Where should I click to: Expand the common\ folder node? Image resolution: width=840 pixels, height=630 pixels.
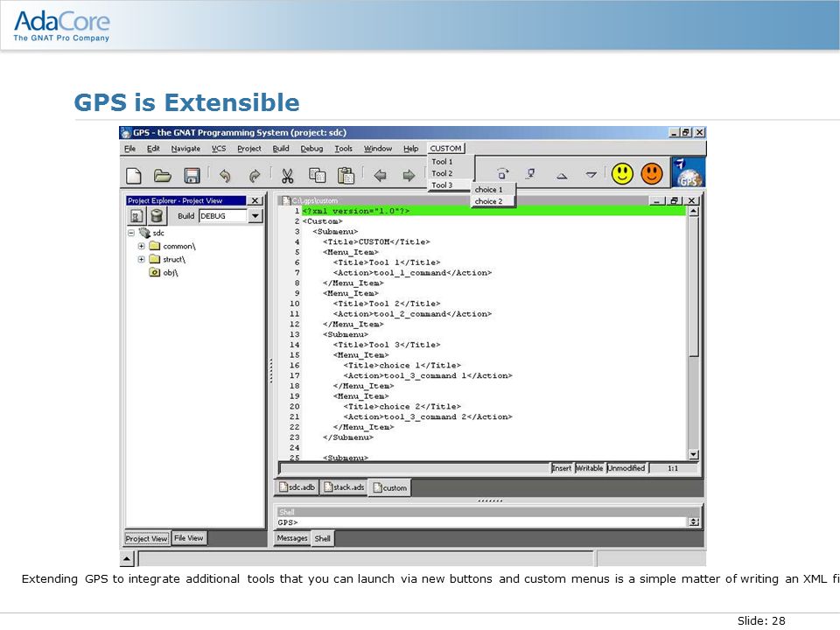pyautogui.click(x=142, y=247)
